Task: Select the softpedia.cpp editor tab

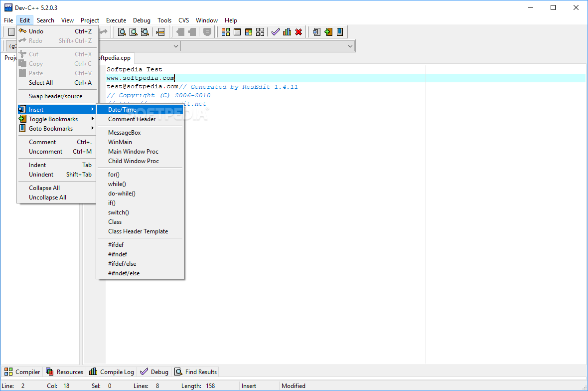Action: point(115,58)
